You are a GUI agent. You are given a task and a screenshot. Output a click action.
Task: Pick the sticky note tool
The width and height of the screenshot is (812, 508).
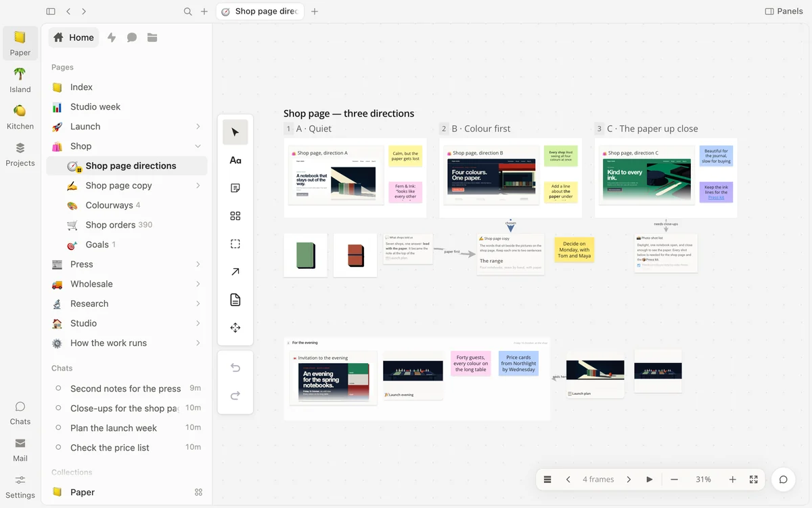click(235, 188)
